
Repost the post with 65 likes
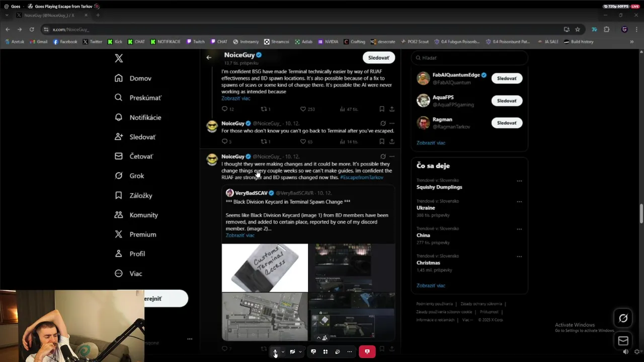pos(265,142)
